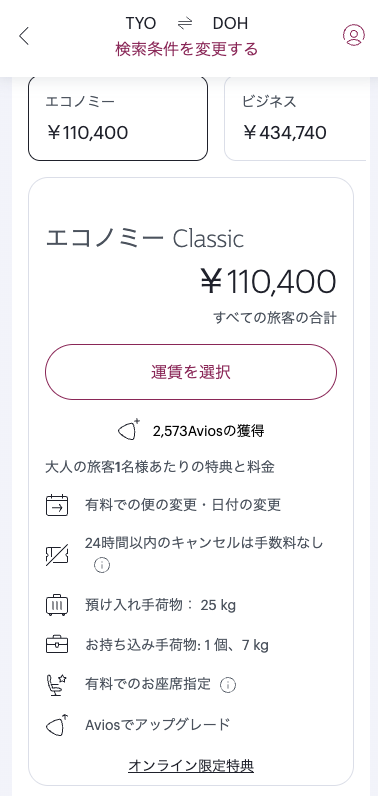Select the エコノミー ¥110,400 fare tab
This screenshot has width=378, height=796.
point(118,119)
